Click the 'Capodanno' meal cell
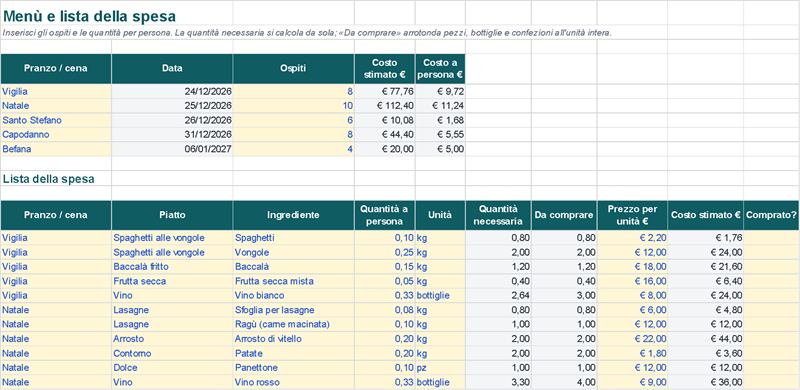This screenshot has height=390, width=800. [56, 135]
